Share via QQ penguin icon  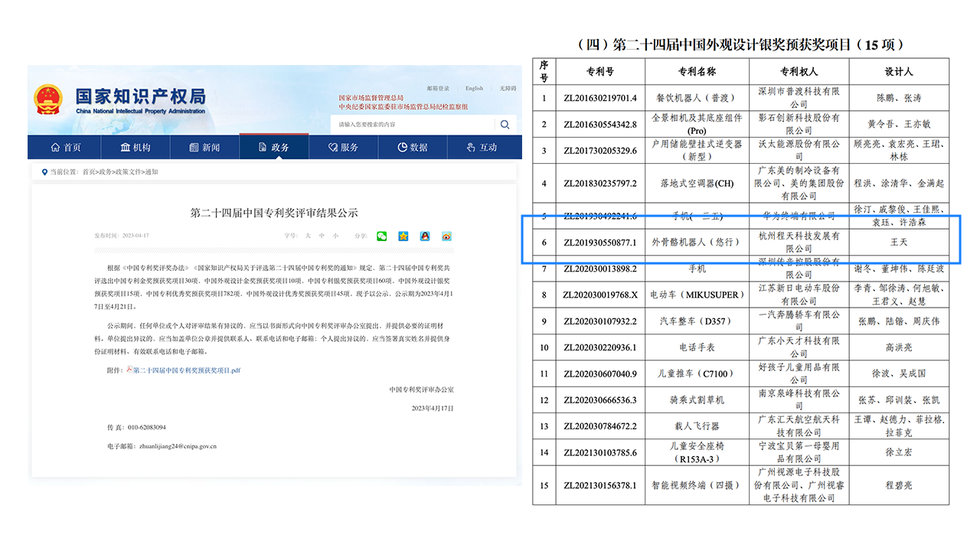click(424, 236)
